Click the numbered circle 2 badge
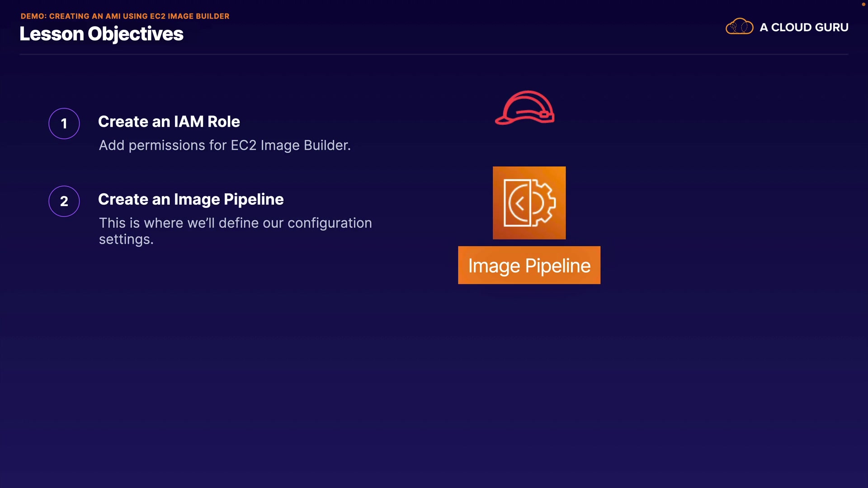This screenshot has height=488, width=868. click(x=64, y=201)
